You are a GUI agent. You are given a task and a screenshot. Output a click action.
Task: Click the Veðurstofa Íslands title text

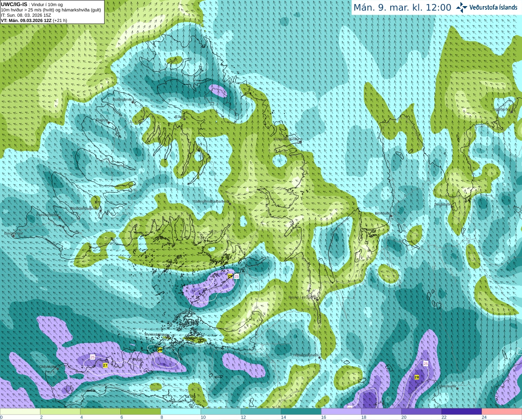pos(493,7)
